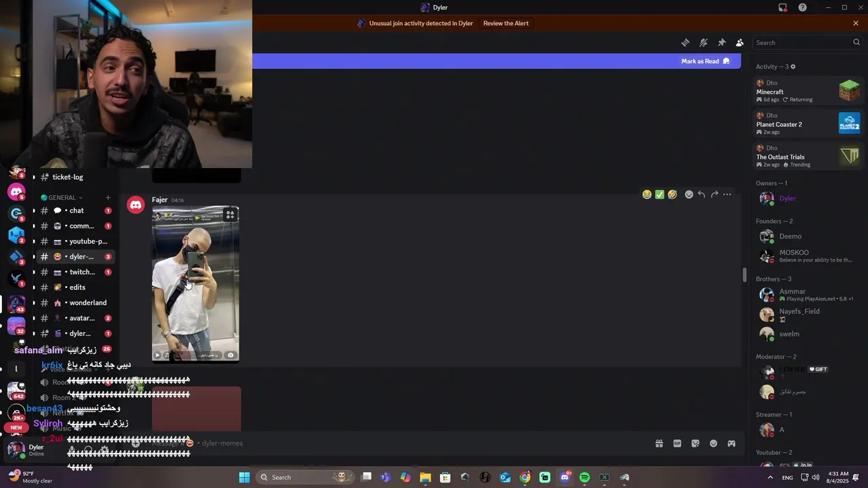Open the GIF picker
Screen dimensions: 868x488
677,443
